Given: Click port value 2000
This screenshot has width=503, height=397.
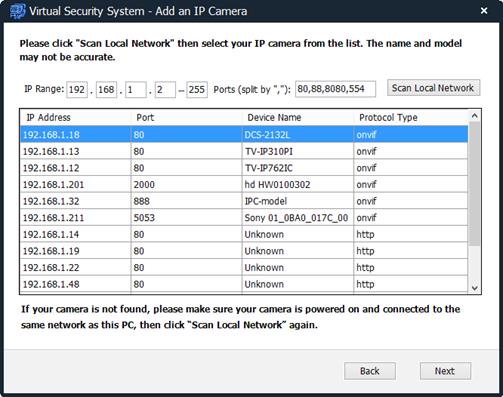Looking at the screenshot, I should click(x=144, y=185).
